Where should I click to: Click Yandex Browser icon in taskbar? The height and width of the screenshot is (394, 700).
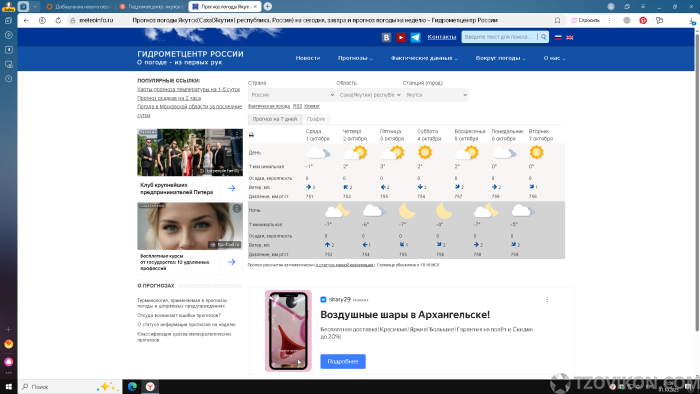tap(150, 386)
